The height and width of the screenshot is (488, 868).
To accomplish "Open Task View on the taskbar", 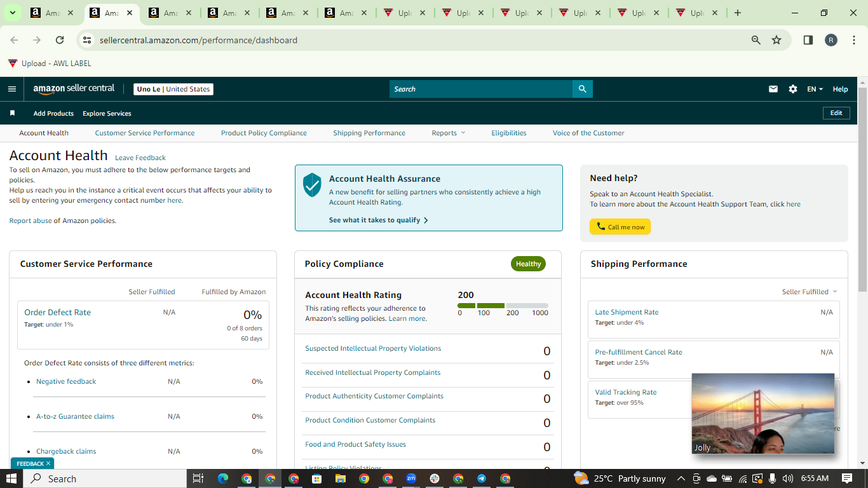I will click(198, 478).
